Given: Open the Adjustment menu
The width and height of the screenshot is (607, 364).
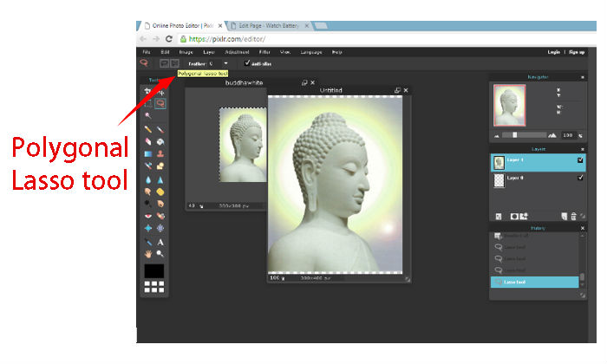Looking at the screenshot, I should [237, 52].
